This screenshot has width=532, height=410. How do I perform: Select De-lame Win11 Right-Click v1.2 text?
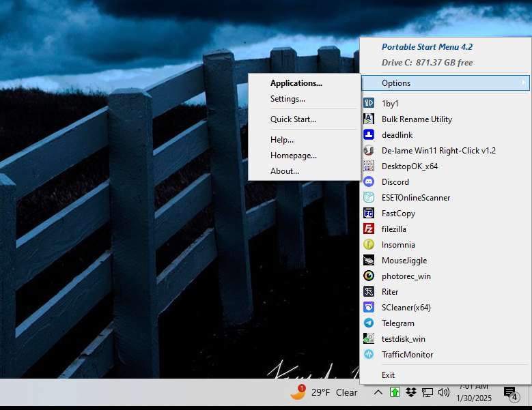tap(438, 151)
